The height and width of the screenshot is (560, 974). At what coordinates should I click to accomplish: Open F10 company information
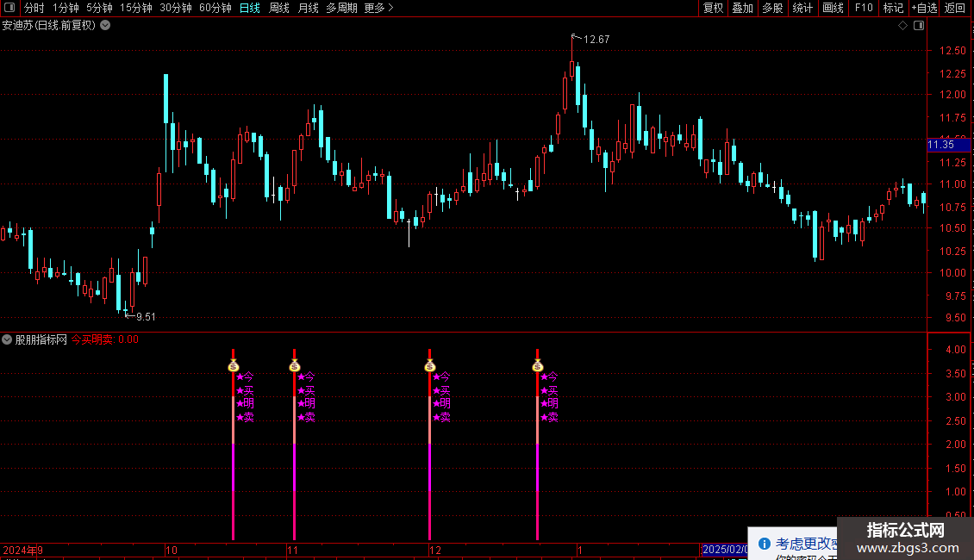864,8
